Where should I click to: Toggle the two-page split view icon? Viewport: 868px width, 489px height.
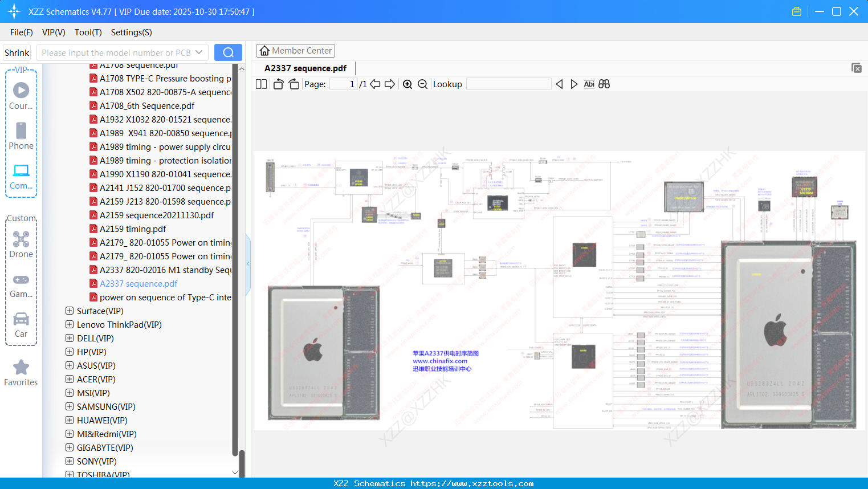(x=261, y=84)
